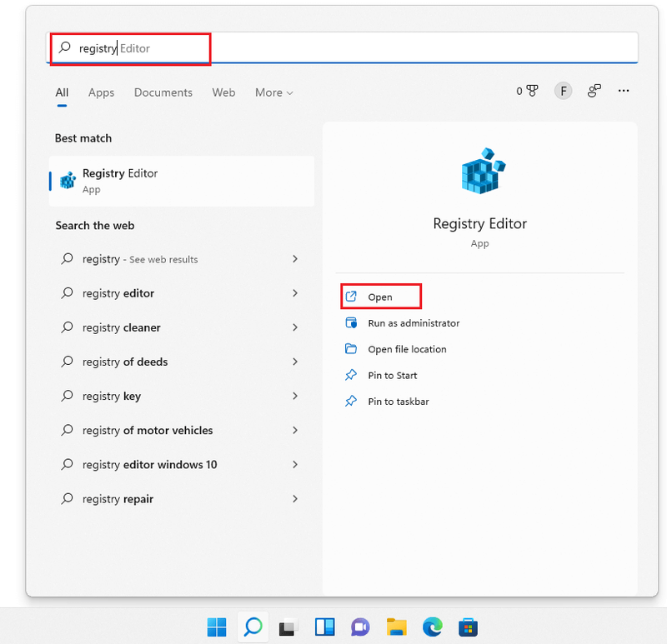667x644 pixels.
Task: Click the F account avatar
Action: point(564,91)
